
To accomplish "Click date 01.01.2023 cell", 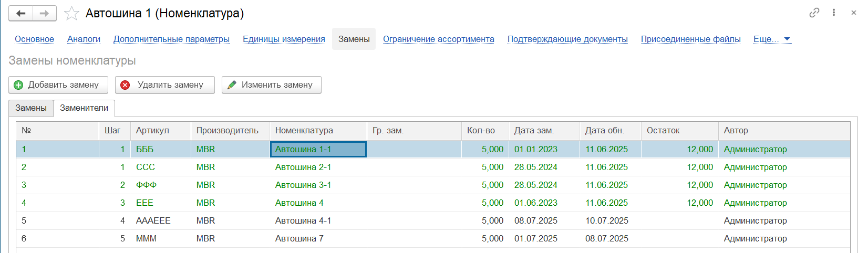I will (544, 149).
